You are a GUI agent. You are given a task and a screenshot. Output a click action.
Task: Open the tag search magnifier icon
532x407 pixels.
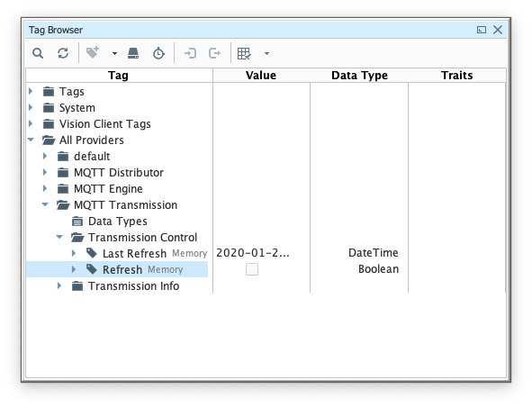click(38, 53)
